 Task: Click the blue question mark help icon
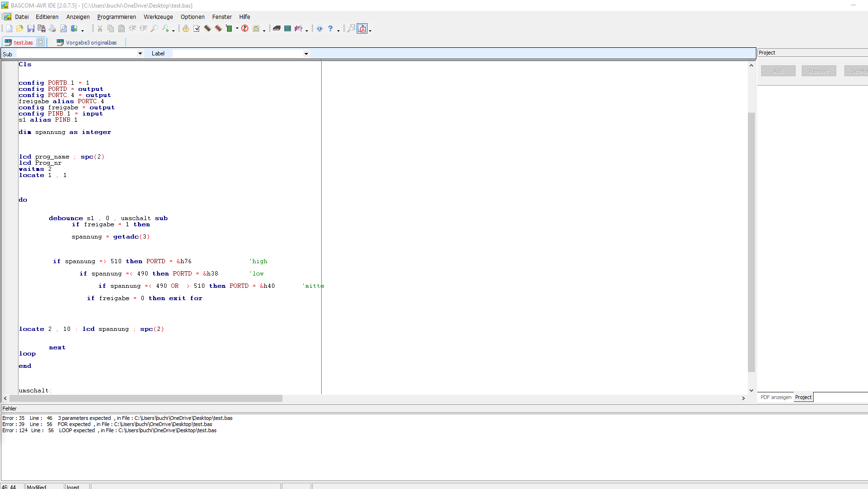click(x=331, y=29)
